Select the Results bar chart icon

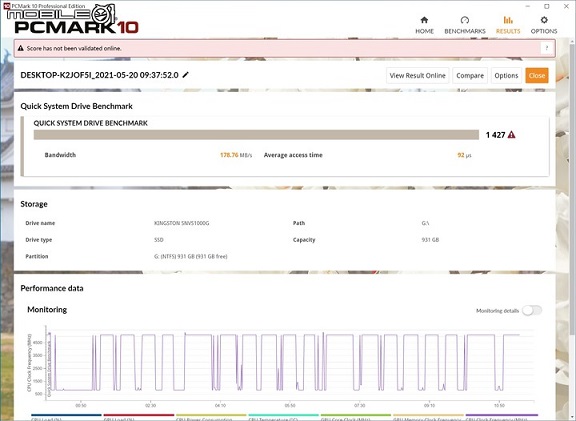(508, 20)
